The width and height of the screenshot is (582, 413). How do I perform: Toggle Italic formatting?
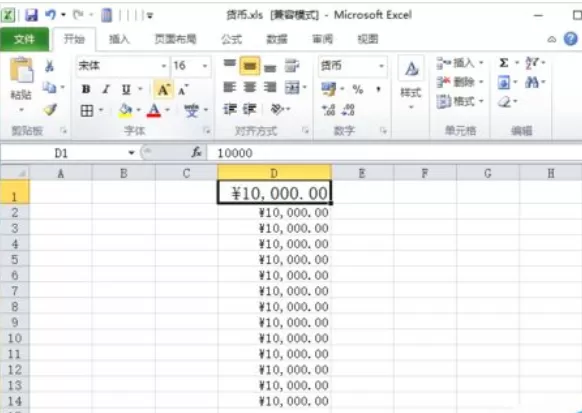tap(106, 89)
